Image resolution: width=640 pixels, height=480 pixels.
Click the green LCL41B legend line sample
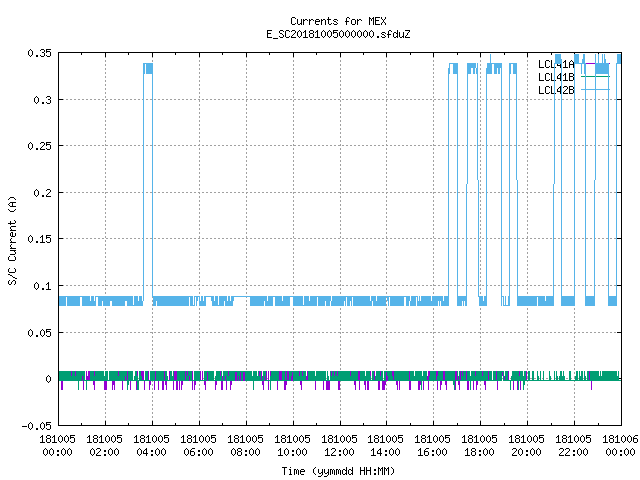[x=595, y=76]
